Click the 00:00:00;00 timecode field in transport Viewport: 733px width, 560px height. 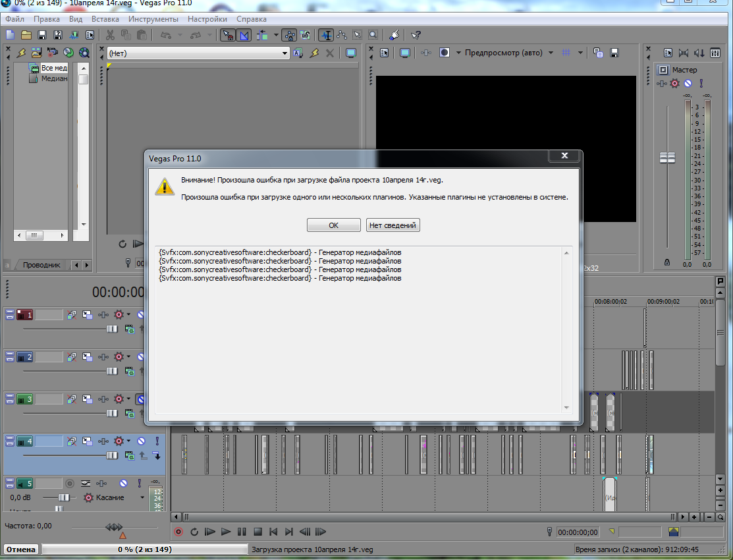tap(578, 532)
